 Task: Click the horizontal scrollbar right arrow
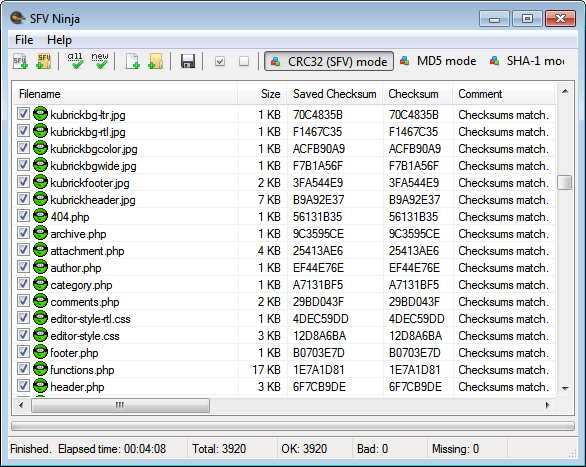(x=548, y=405)
